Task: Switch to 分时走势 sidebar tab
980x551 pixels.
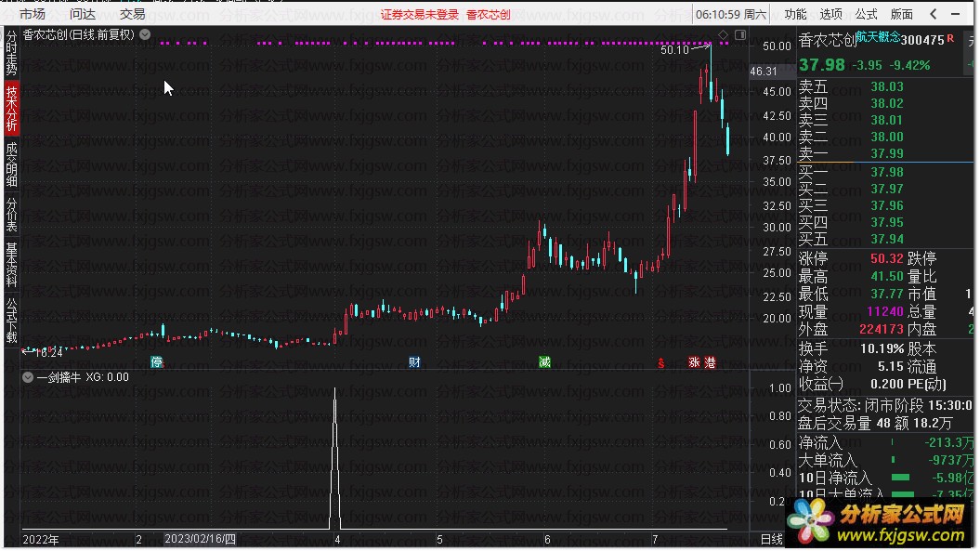Action: pos(11,53)
